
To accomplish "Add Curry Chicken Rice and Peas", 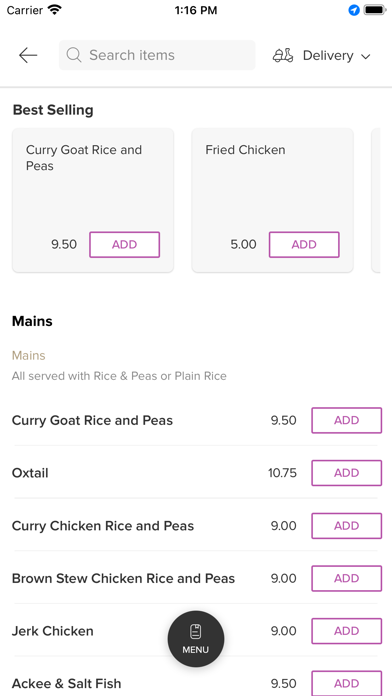I will pyautogui.click(x=347, y=526).
